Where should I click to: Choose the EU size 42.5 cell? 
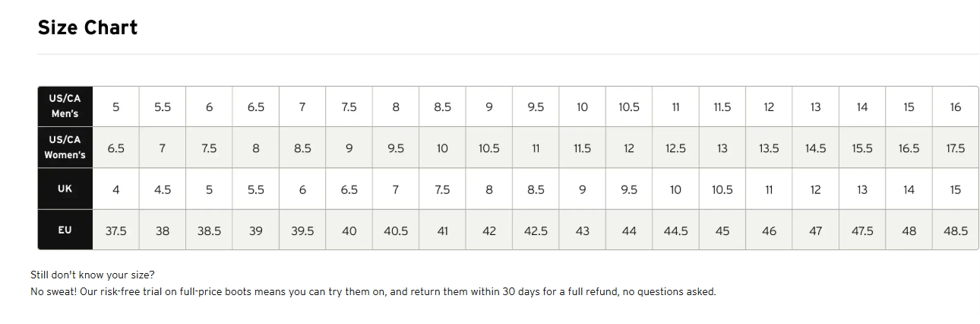pos(536,230)
